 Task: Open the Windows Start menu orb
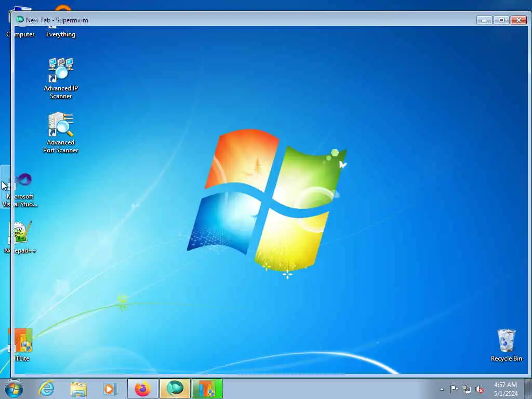click(x=14, y=389)
